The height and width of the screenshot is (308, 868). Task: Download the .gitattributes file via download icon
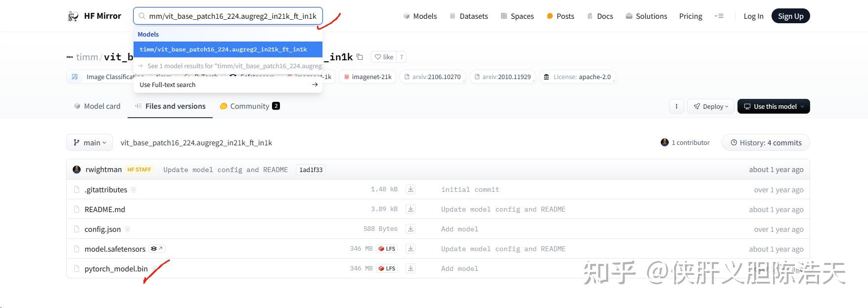[411, 189]
